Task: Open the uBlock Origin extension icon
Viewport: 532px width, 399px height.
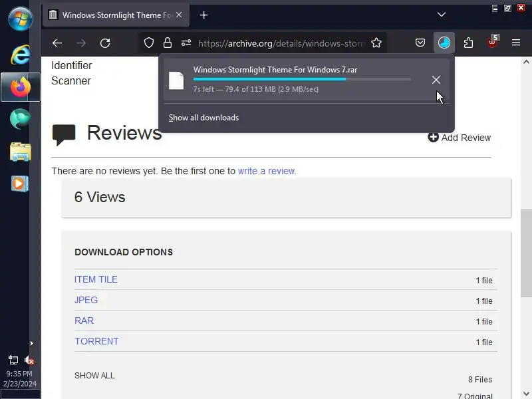Action: point(492,42)
